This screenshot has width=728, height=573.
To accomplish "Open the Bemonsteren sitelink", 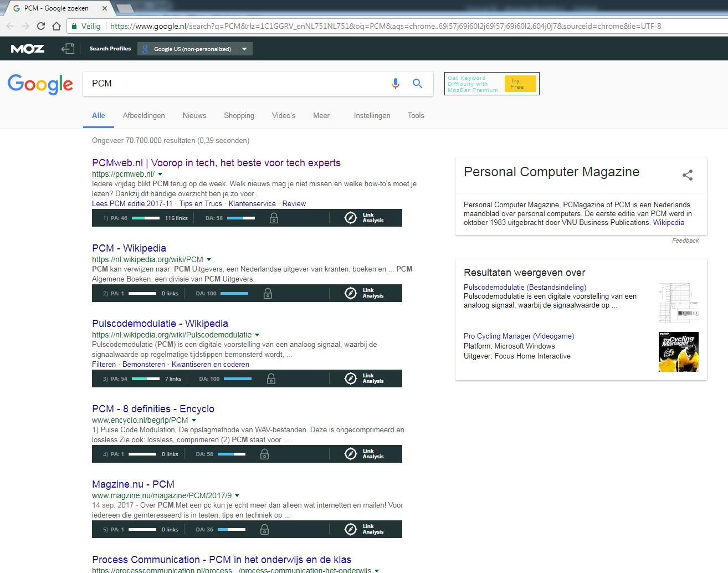I will click(x=144, y=364).
